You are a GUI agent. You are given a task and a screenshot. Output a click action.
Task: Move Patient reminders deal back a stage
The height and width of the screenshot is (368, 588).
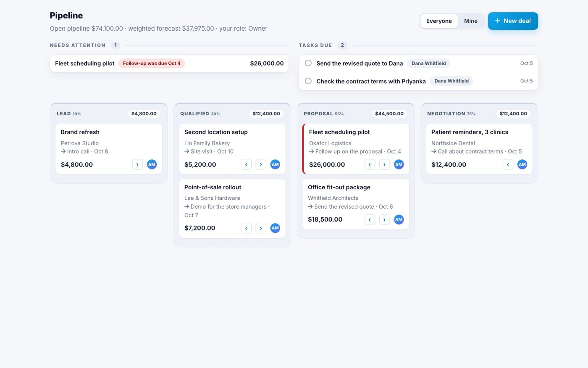[x=508, y=164]
